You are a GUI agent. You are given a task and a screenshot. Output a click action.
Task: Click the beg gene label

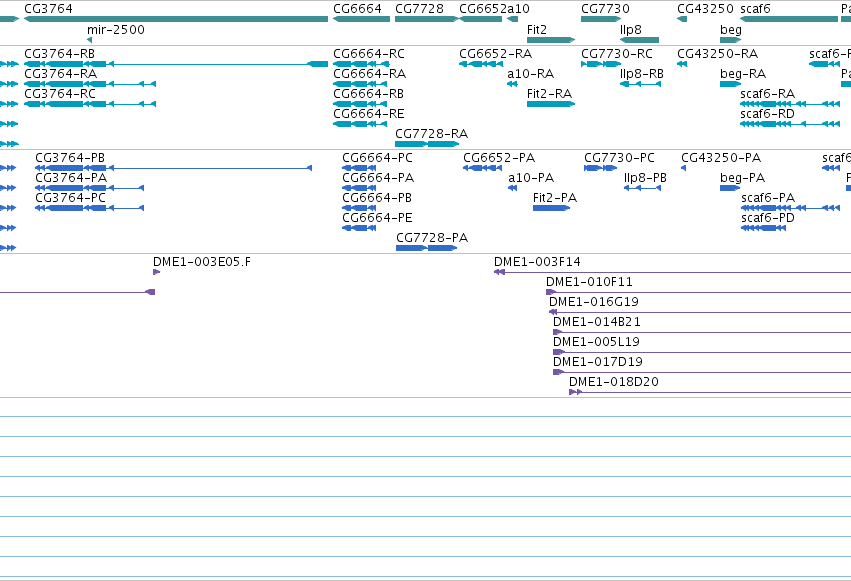click(x=731, y=30)
